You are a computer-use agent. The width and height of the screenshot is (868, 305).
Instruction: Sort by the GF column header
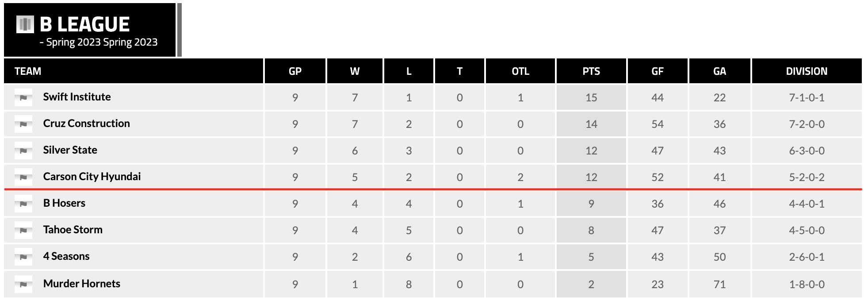[658, 71]
